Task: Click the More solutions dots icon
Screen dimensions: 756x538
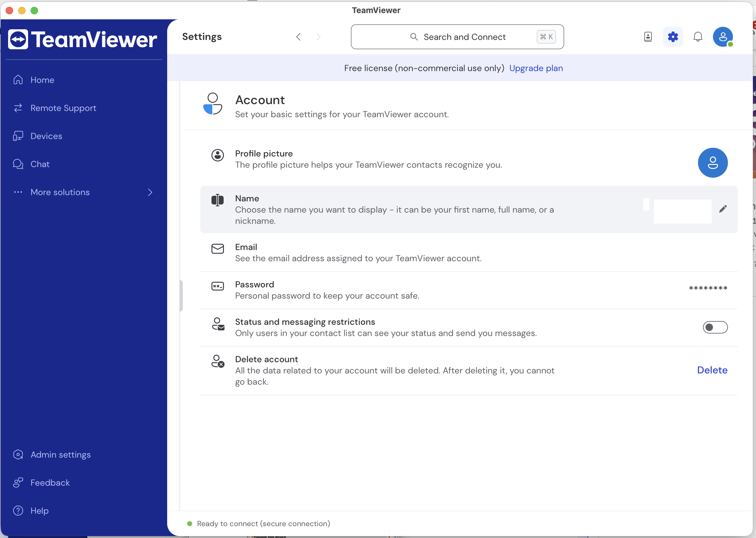Action: [18, 192]
